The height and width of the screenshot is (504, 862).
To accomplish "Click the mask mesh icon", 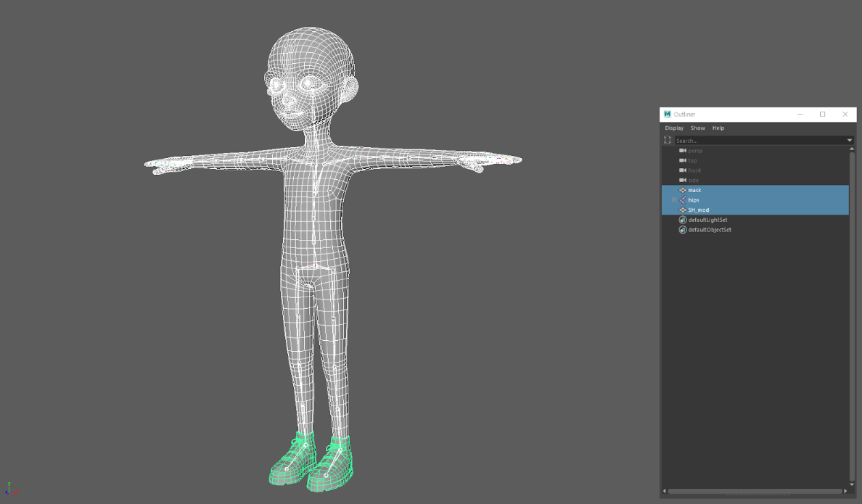I will tap(682, 190).
